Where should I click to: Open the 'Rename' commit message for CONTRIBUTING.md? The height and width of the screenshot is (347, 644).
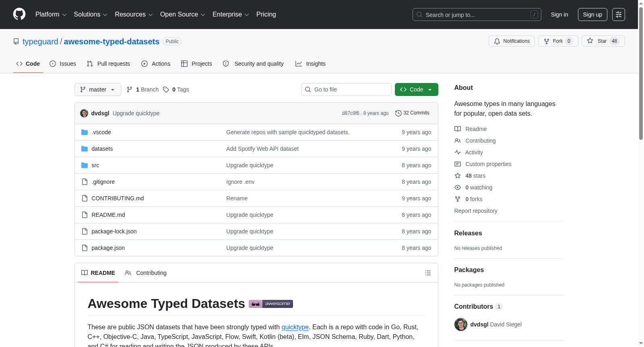(x=237, y=198)
